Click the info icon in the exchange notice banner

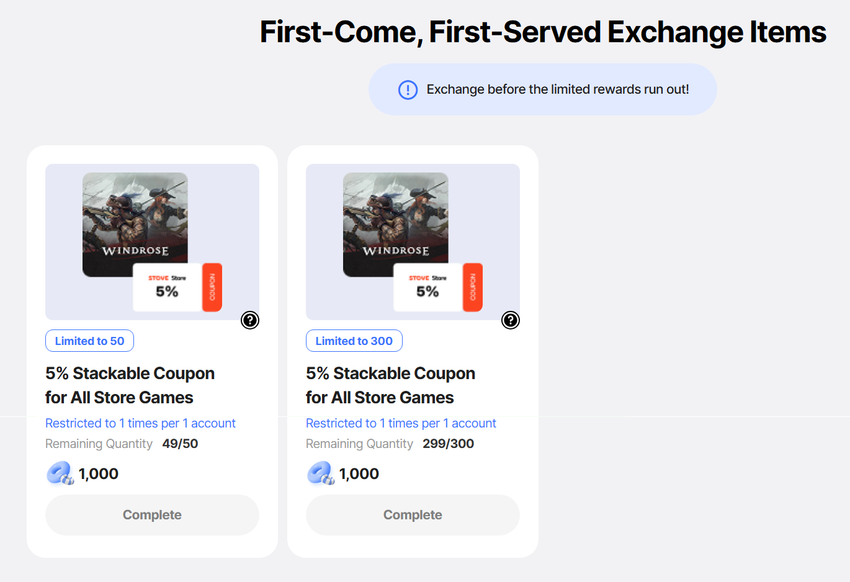407,90
